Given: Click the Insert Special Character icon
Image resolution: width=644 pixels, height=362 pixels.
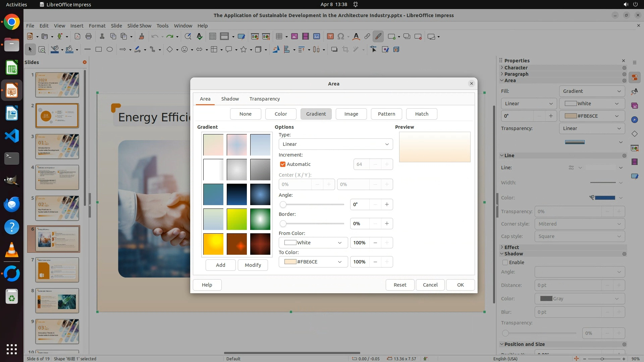Looking at the screenshot, I should coord(341,37).
